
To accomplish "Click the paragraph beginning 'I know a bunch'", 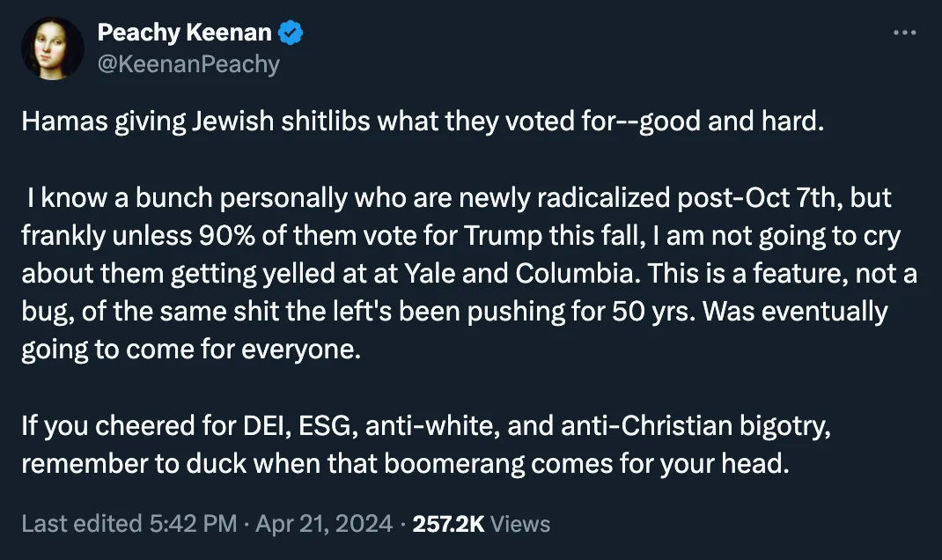I will (x=458, y=273).
